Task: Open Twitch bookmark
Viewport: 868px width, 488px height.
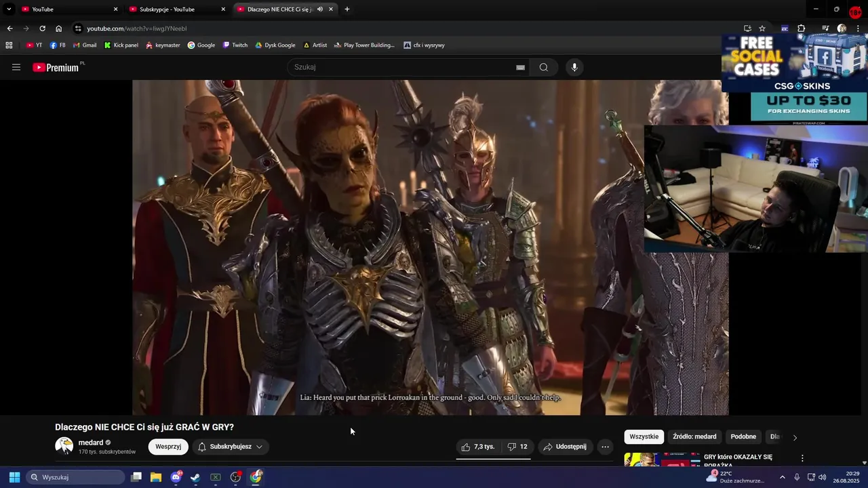Action: click(x=235, y=45)
